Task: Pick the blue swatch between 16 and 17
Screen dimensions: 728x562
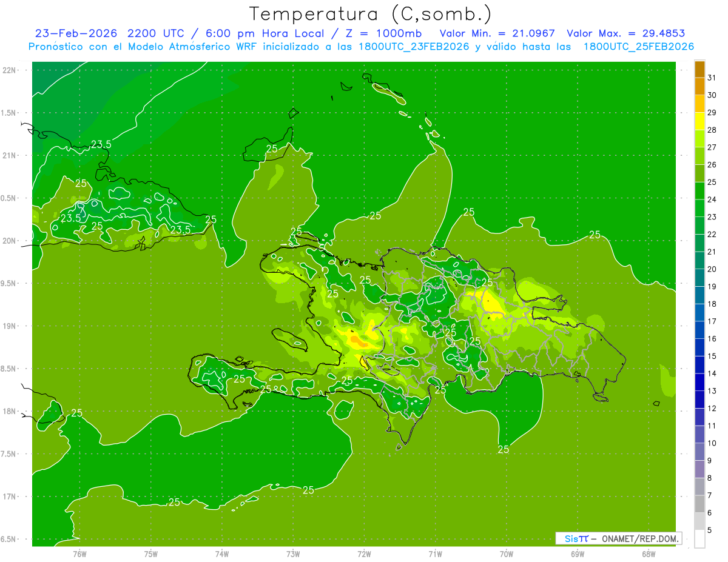Action: (x=699, y=330)
